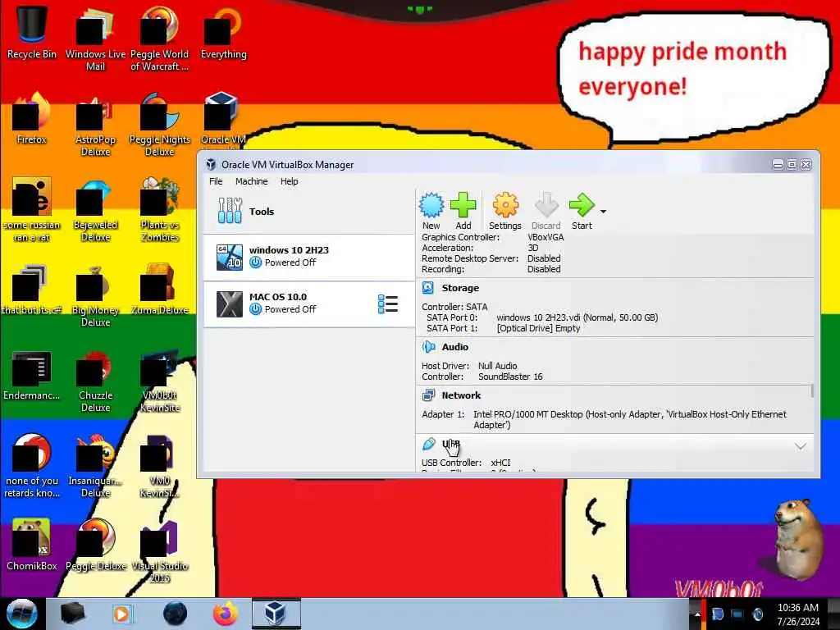Open the File menu in VirtualBox

click(x=216, y=181)
